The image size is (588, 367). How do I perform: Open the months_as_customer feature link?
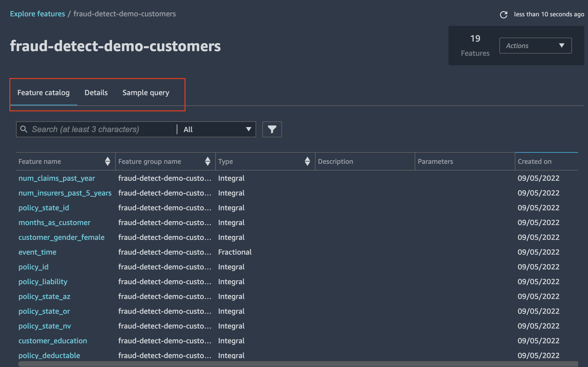[54, 223]
